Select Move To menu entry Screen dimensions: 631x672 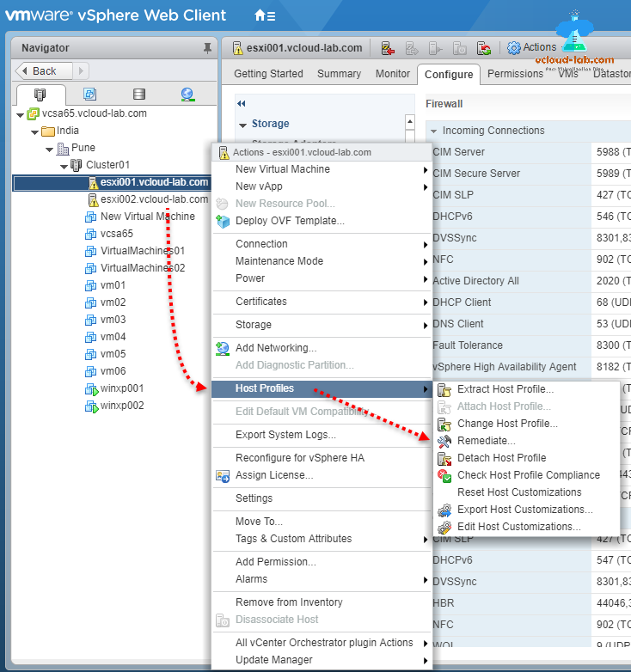click(x=322, y=521)
